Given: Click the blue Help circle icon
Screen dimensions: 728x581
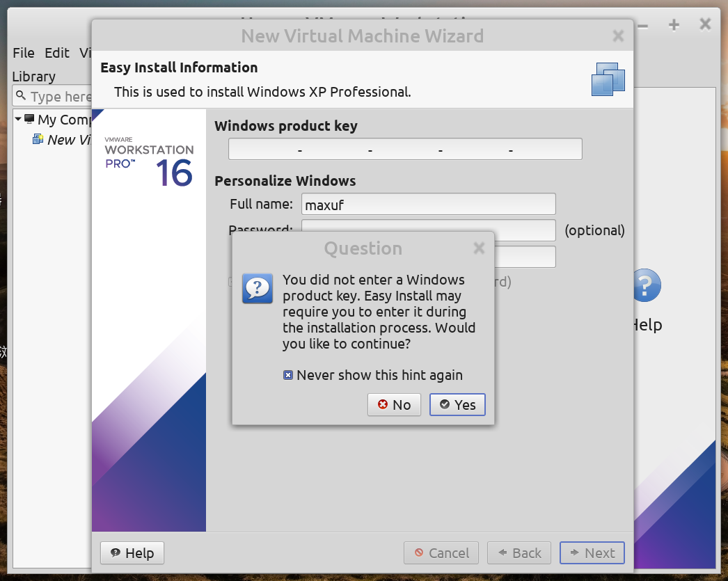Looking at the screenshot, I should pos(647,285).
